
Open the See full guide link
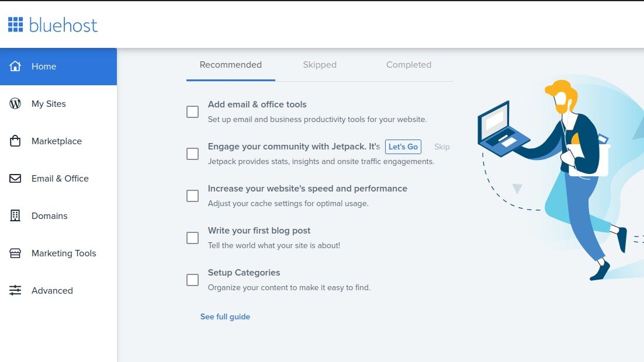point(224,316)
